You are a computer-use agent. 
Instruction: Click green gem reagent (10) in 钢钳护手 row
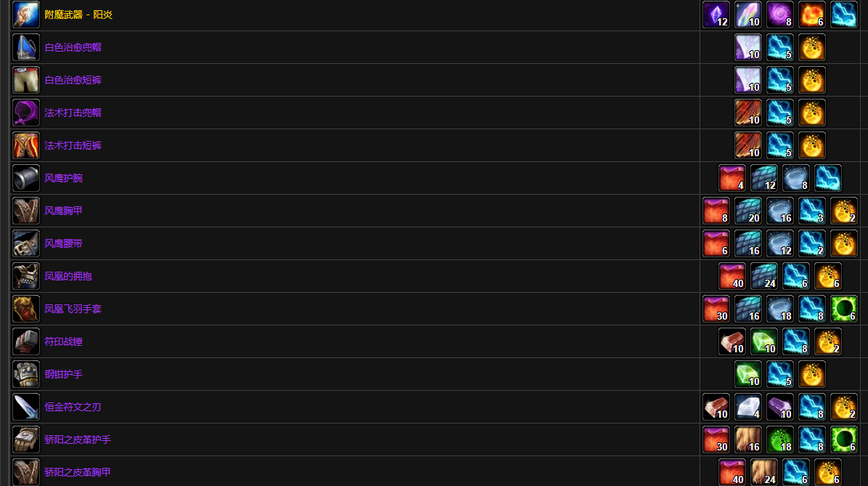(748, 374)
